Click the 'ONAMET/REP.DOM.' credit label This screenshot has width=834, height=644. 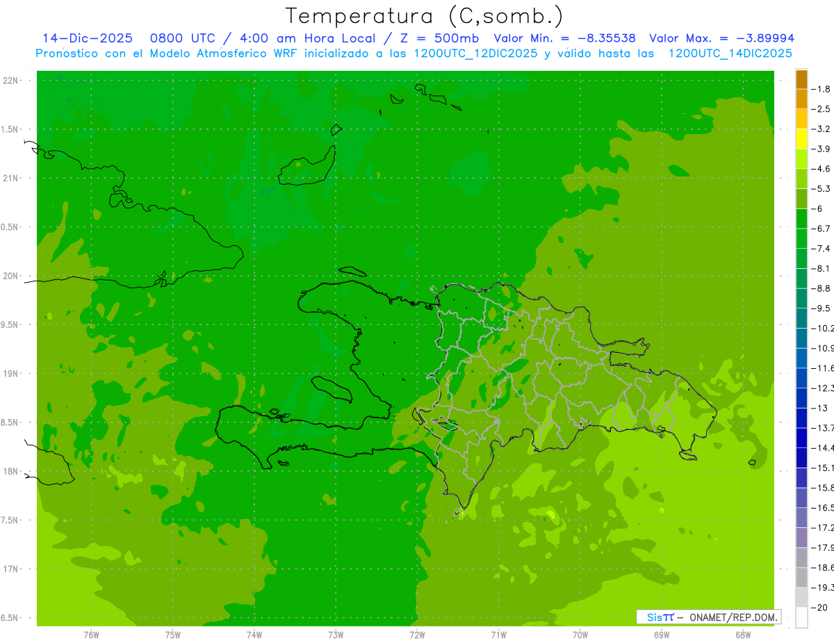pos(735,617)
